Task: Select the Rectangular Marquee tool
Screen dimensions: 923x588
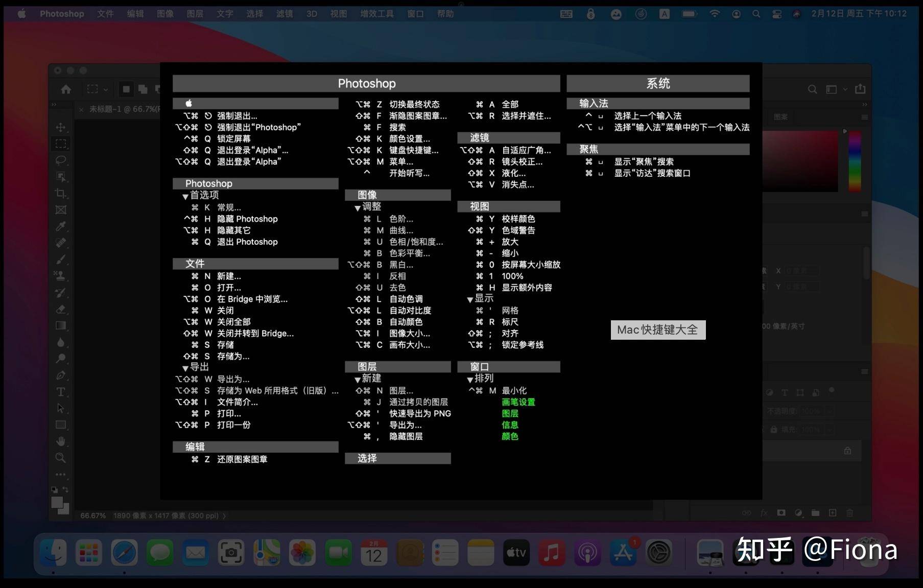Action: pos(61,144)
